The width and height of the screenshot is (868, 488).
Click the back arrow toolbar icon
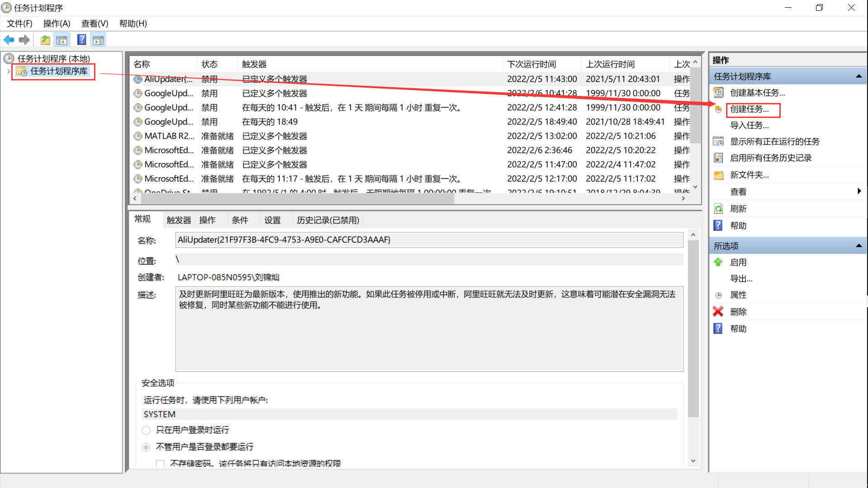click(x=9, y=40)
